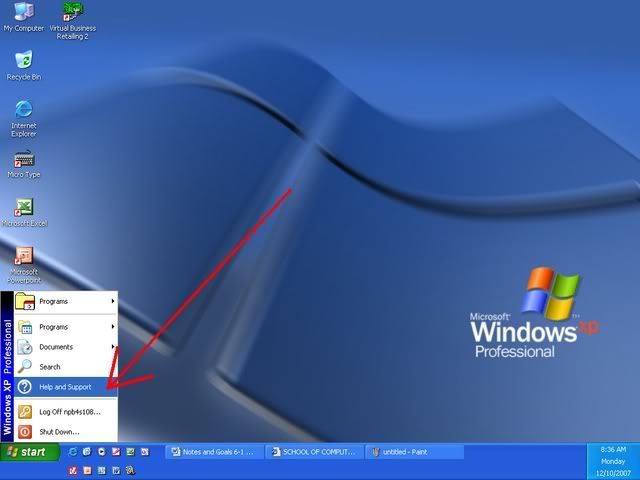Choose Search in Start menu

click(x=66, y=367)
